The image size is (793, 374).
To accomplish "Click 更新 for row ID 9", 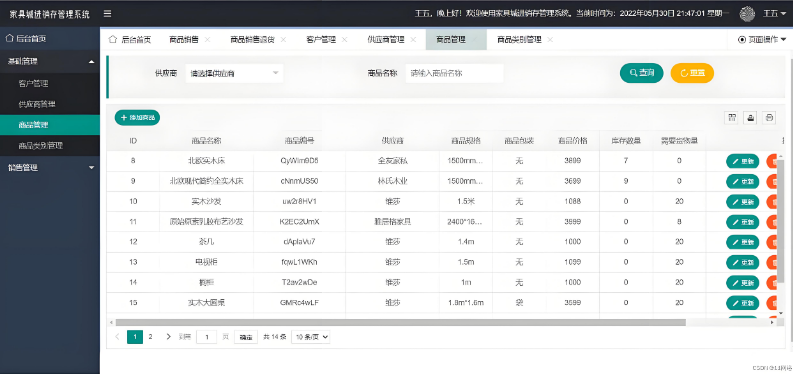I will 742,181.
